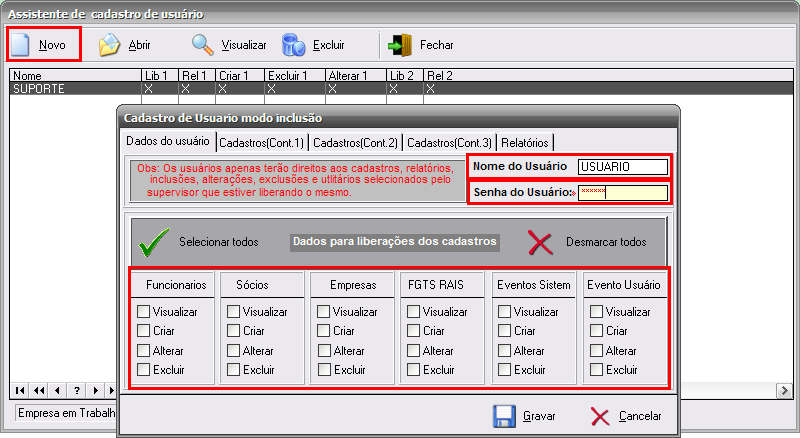Click the Abrir toolbar label
The image size is (800, 438).
[139, 45]
